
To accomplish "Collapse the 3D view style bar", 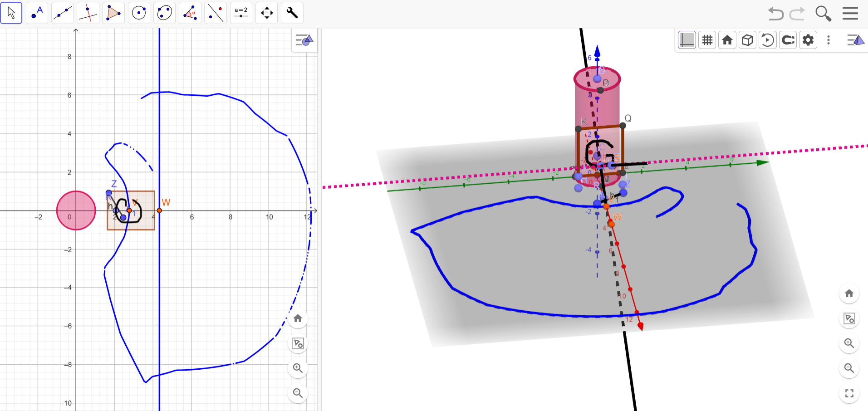I will point(856,40).
